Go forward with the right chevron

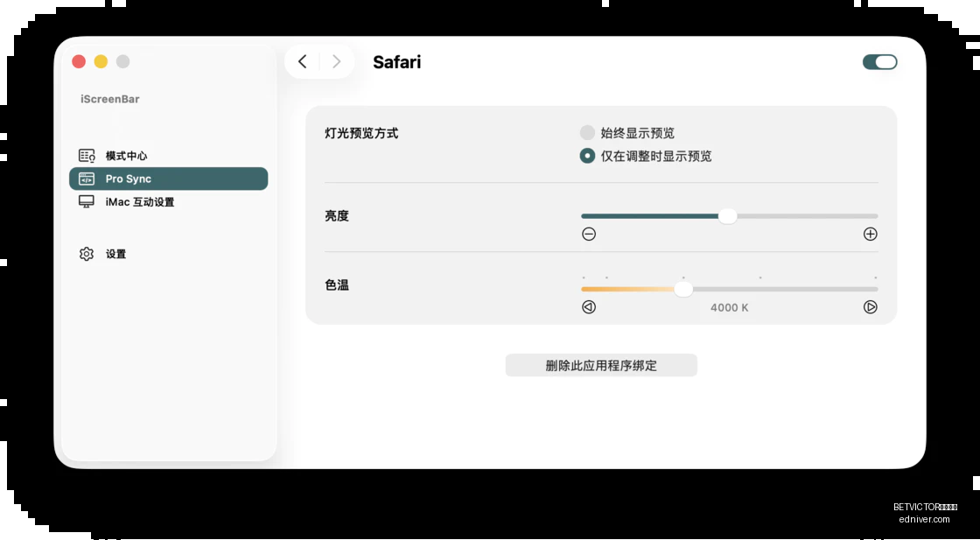(x=336, y=61)
